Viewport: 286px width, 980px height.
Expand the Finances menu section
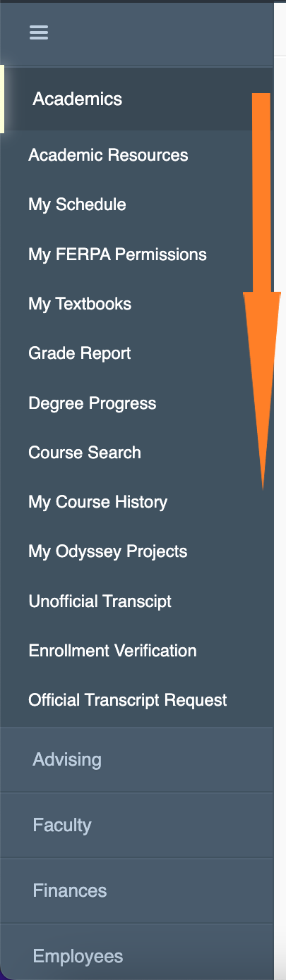(136, 891)
